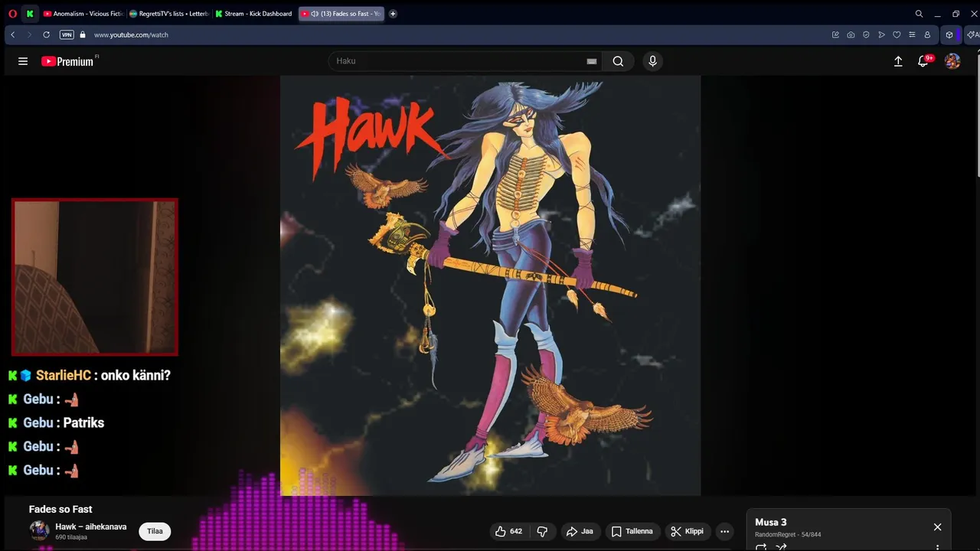Open the Hawk – aihekanava channel link
Screen dimensions: 980x551
90,527
